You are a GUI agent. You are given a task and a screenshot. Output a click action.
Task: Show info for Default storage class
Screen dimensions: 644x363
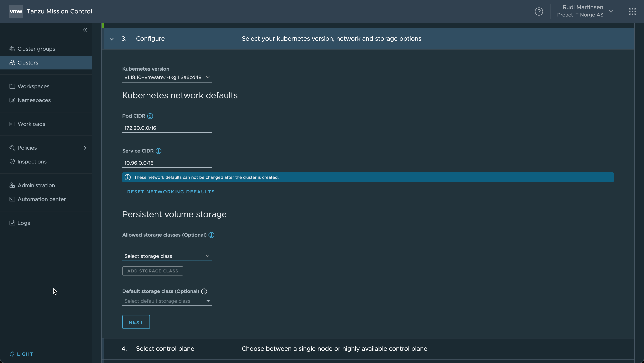coord(204,291)
